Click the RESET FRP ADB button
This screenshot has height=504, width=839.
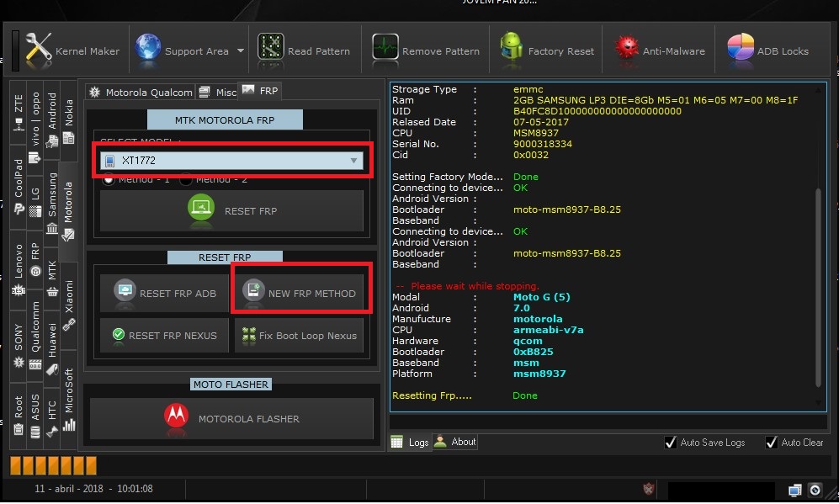(164, 293)
